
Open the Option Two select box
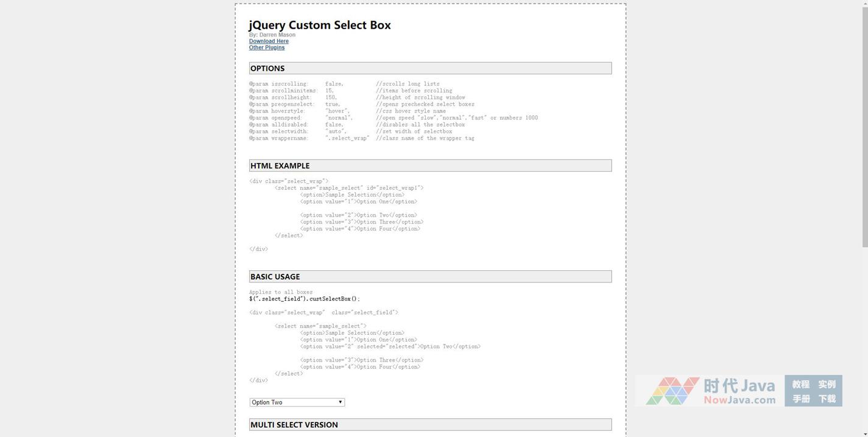pyautogui.click(x=296, y=402)
